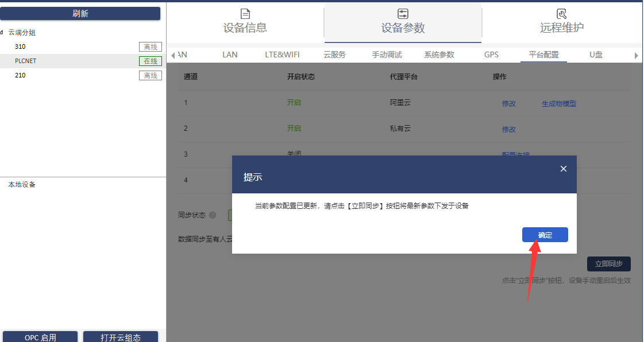Click 生成物模型 link for channel 1
This screenshot has width=644, height=342.
pos(558,104)
